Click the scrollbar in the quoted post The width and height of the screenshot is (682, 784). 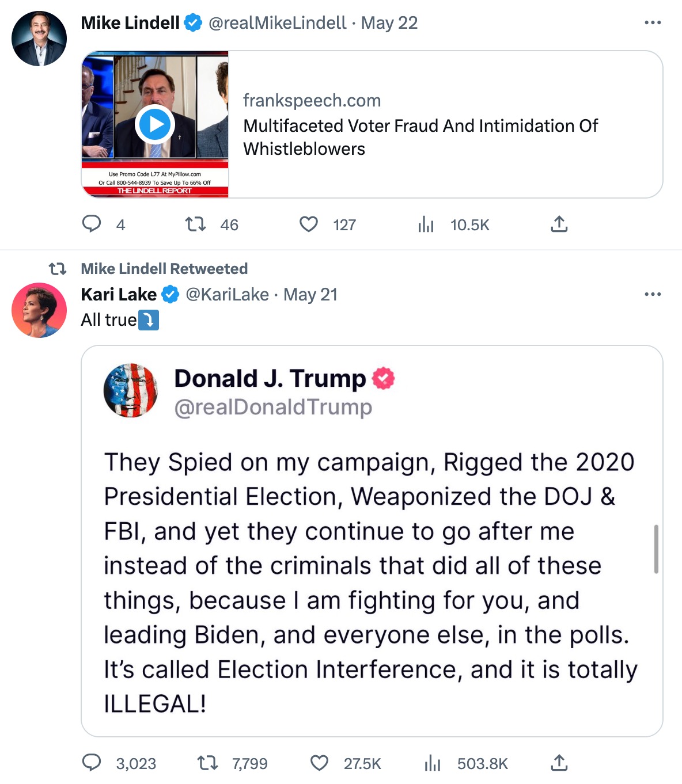(656, 549)
